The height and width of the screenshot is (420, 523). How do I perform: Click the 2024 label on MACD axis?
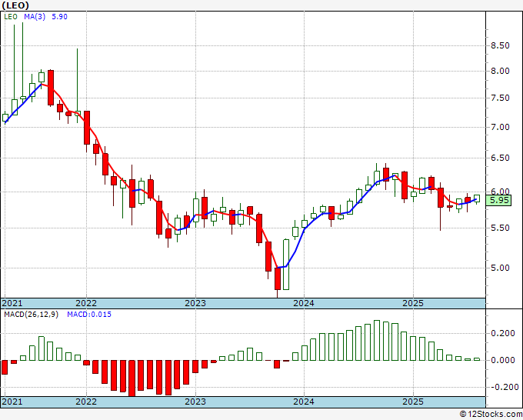304,402
